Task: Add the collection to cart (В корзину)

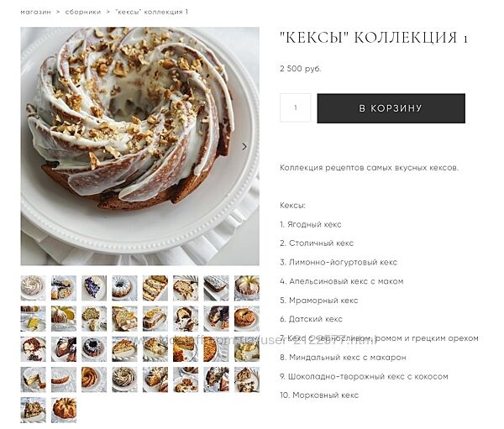Action: point(391,108)
